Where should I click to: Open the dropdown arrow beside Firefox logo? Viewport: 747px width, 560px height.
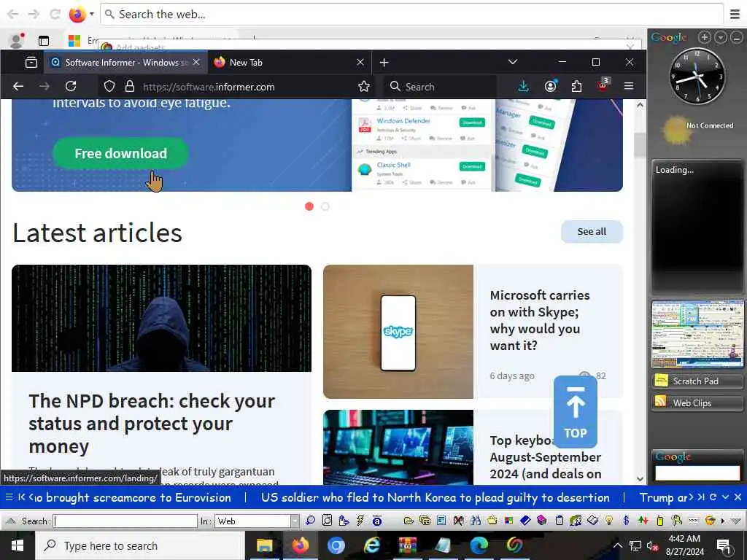pyautogui.click(x=92, y=14)
